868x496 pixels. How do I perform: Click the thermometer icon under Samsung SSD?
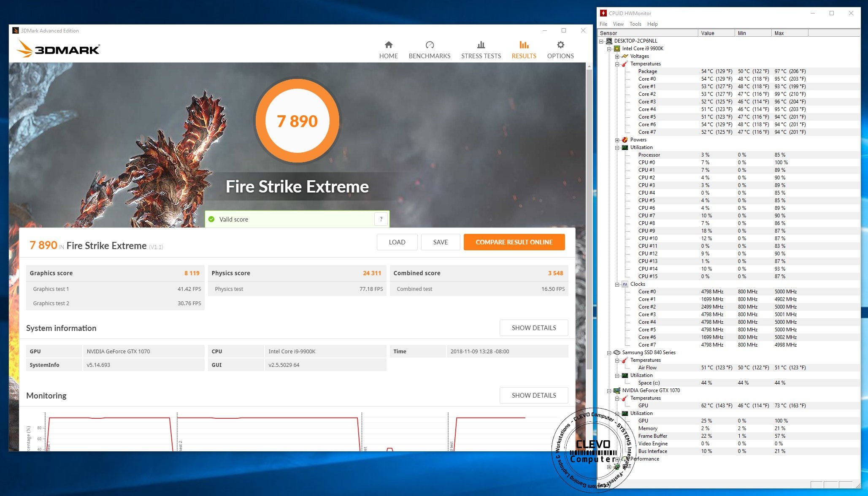(x=625, y=360)
